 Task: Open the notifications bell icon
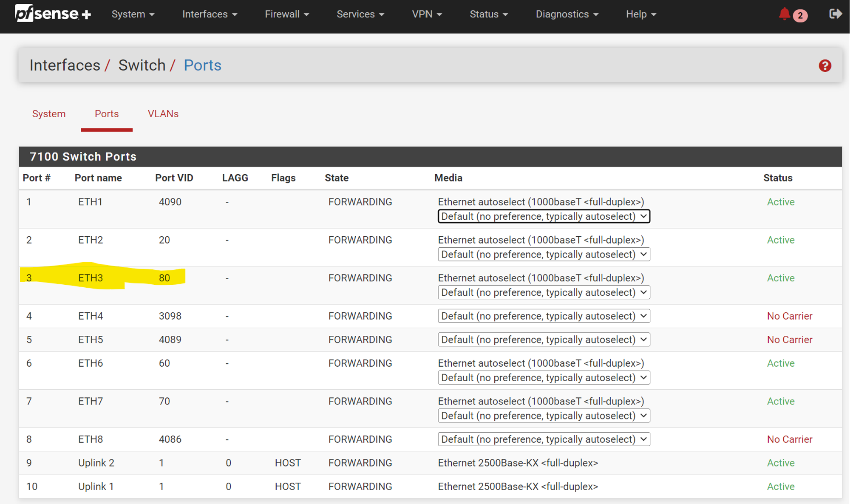tap(785, 14)
